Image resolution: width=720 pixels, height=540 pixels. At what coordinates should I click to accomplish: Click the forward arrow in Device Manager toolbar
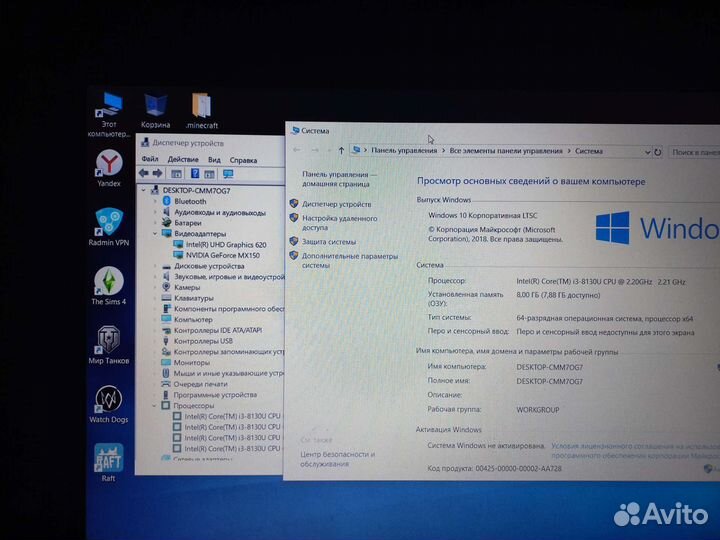(x=158, y=173)
